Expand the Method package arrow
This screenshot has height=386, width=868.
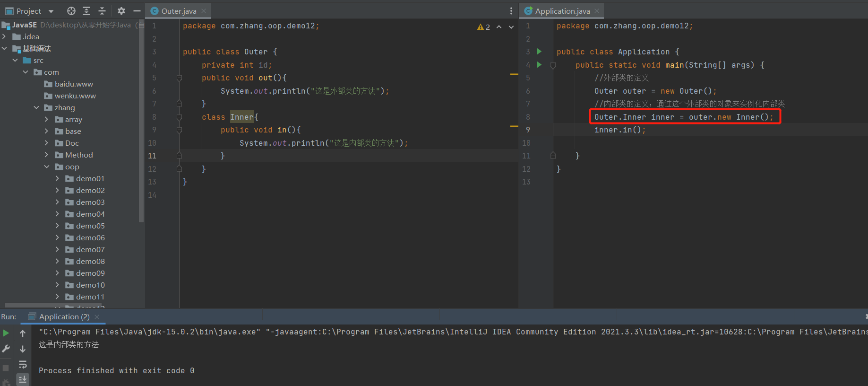point(47,155)
